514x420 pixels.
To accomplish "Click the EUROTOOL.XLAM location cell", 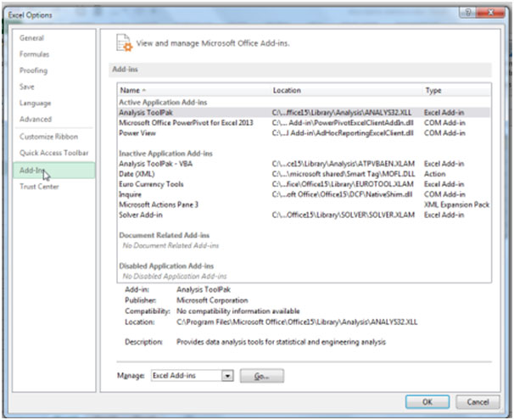I will click(343, 184).
